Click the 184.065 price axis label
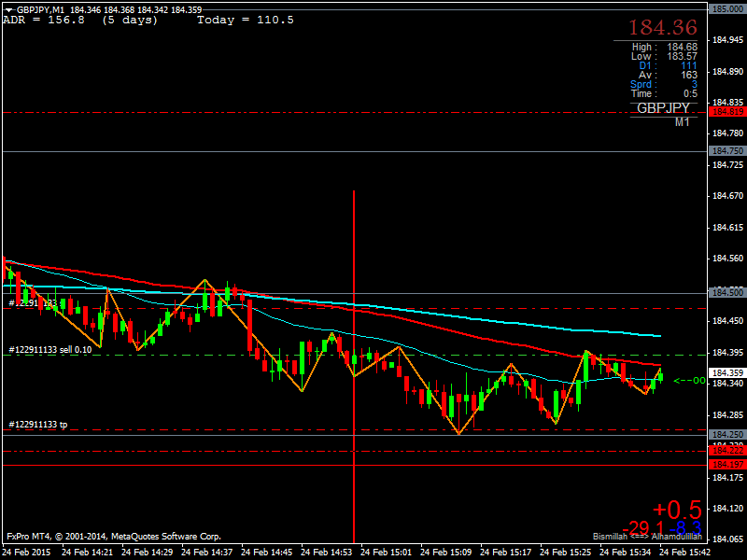 click(727, 539)
